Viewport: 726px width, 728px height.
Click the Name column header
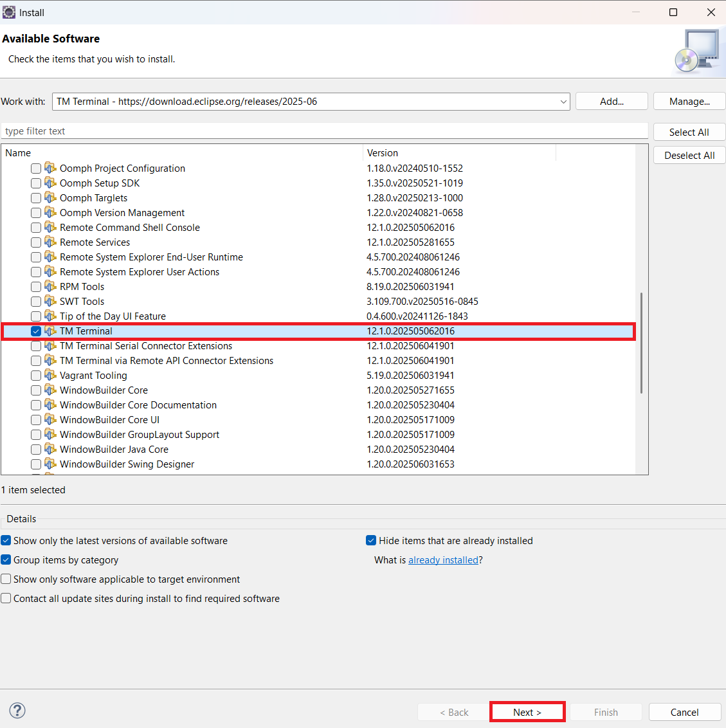coord(18,153)
